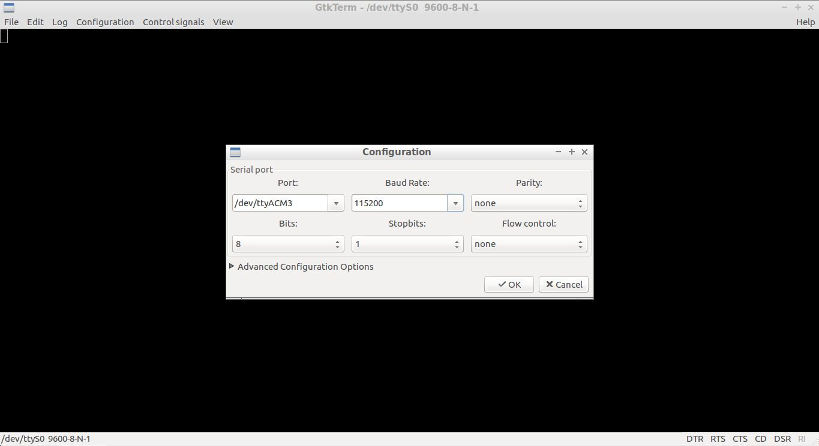Click the Configuration dialog window icon
The height and width of the screenshot is (446, 819).
[x=235, y=152]
